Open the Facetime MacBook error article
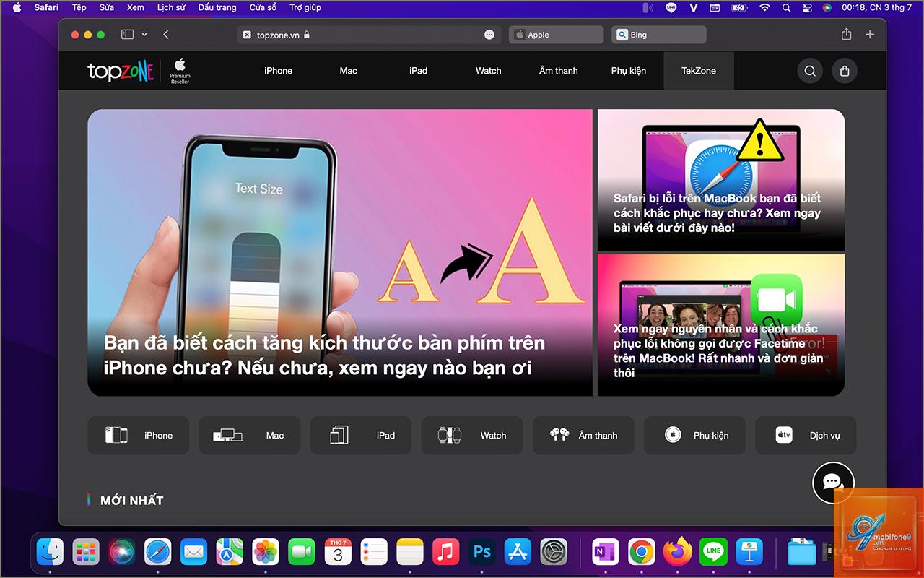Viewport: 924px width, 578px height. coord(721,325)
